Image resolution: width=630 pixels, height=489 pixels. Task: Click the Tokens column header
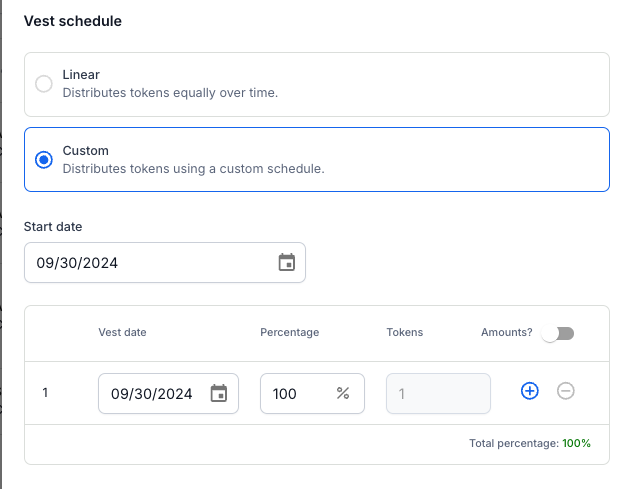[x=405, y=332]
